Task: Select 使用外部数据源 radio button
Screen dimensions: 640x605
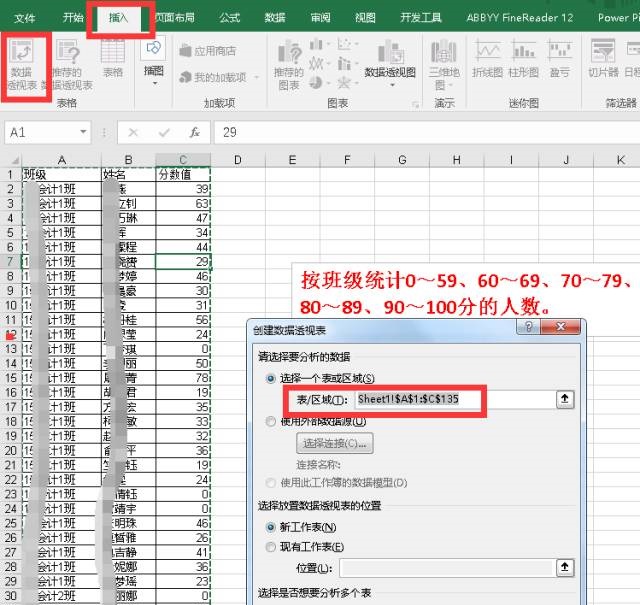Action: point(271,421)
